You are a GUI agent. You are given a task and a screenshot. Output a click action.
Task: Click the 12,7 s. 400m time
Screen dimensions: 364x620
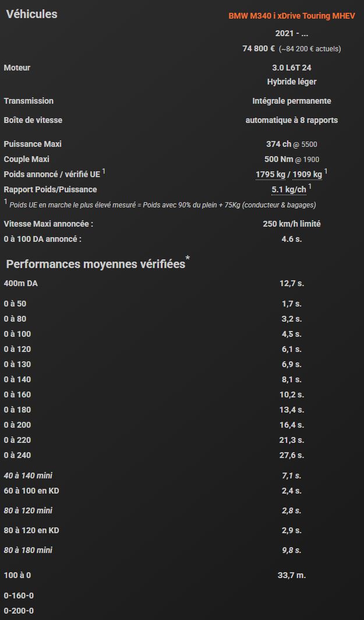(291, 283)
